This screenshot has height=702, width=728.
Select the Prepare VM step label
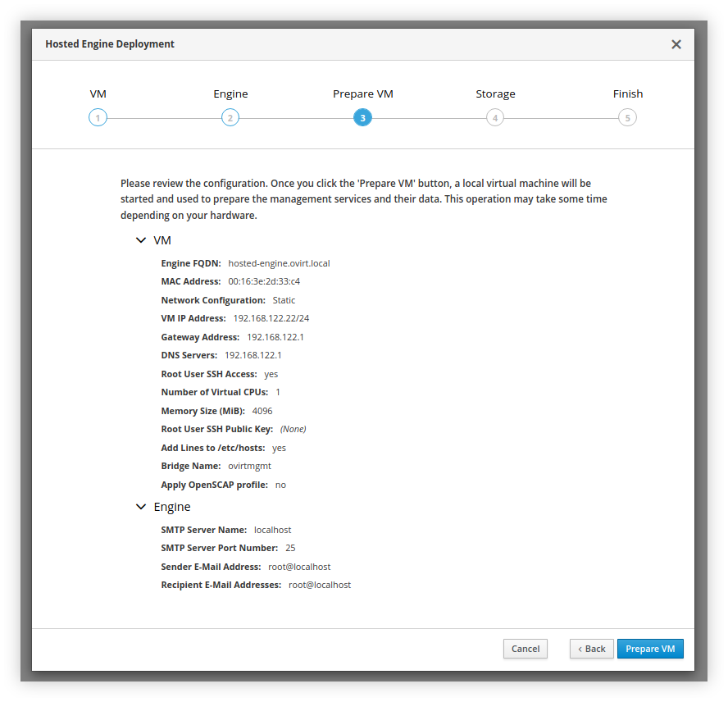(362, 93)
